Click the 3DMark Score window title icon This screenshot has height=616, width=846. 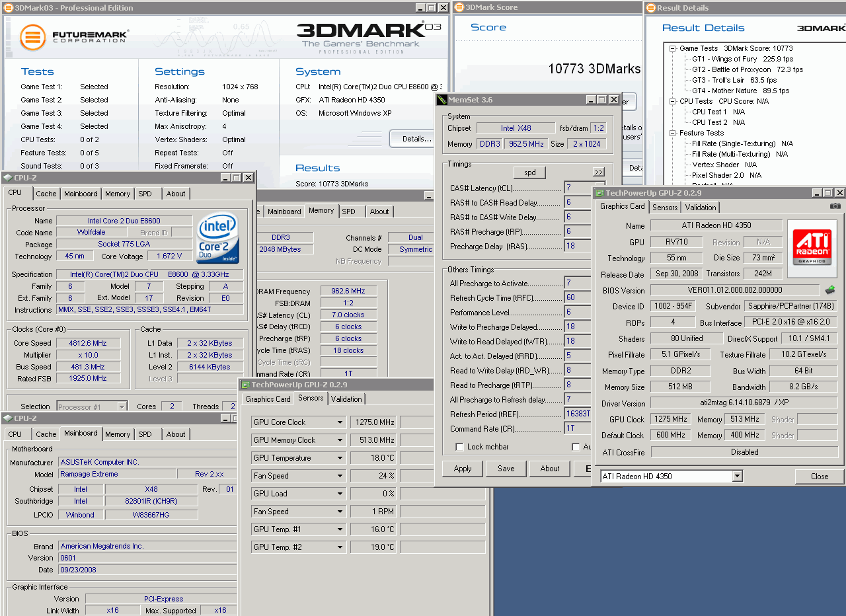[x=459, y=8]
